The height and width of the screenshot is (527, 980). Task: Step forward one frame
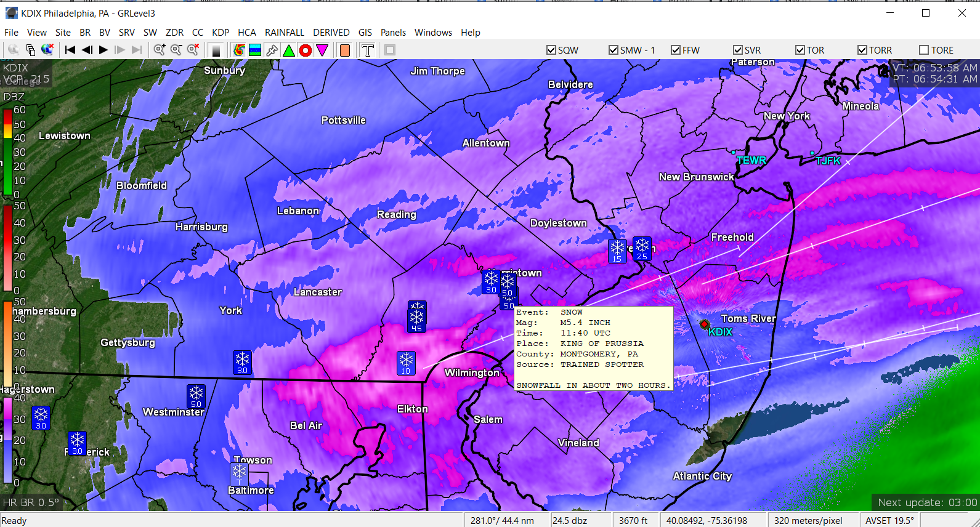point(120,50)
